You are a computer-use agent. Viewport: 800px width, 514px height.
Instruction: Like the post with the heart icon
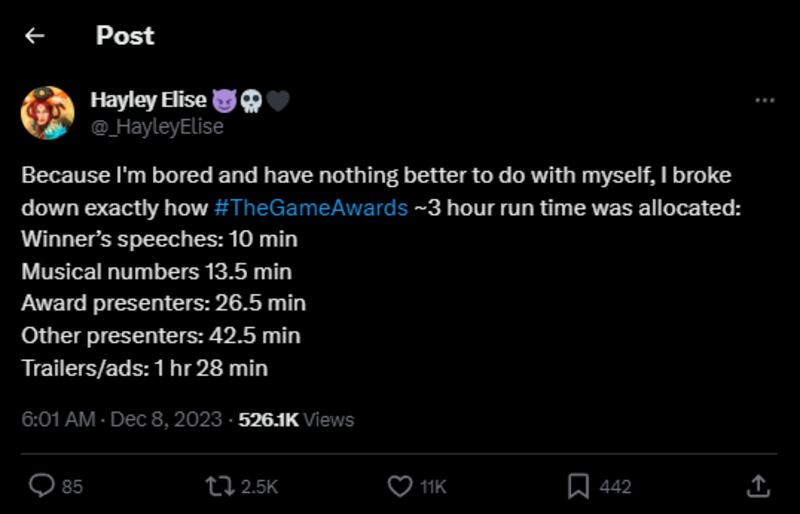click(399, 486)
